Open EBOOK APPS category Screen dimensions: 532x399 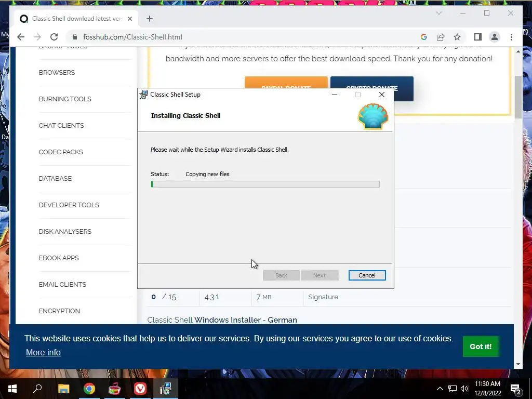point(59,258)
